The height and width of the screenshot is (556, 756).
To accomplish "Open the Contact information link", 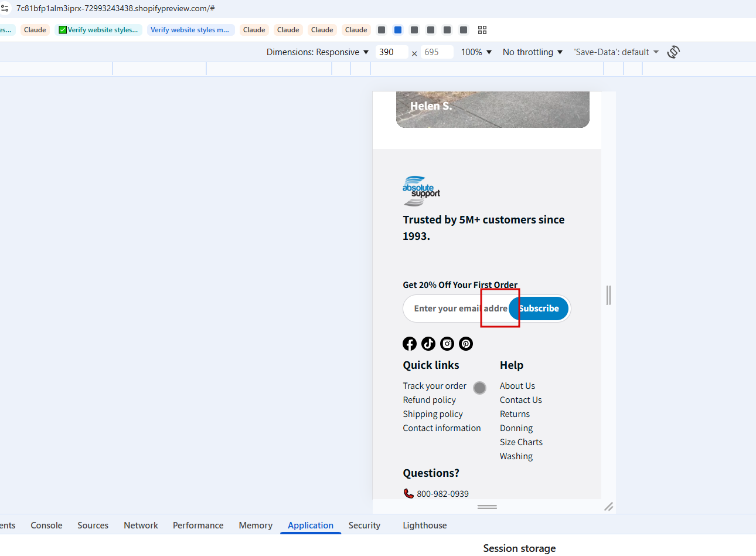I will click(x=442, y=428).
